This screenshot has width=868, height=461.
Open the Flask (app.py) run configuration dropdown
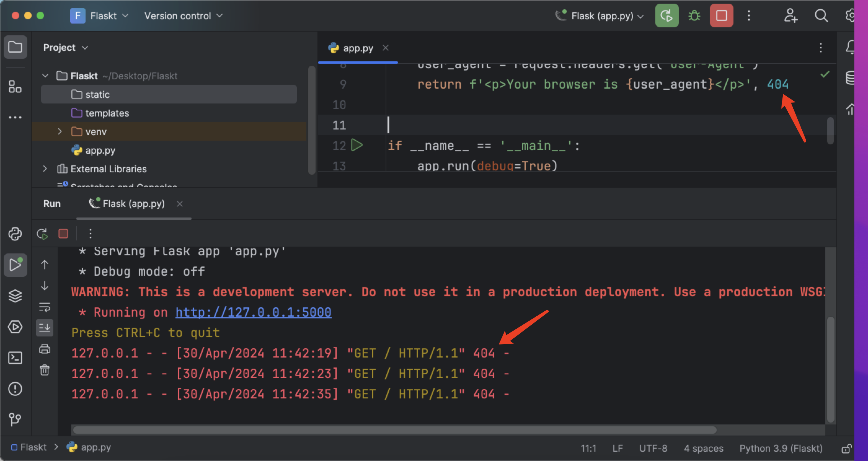(600, 15)
